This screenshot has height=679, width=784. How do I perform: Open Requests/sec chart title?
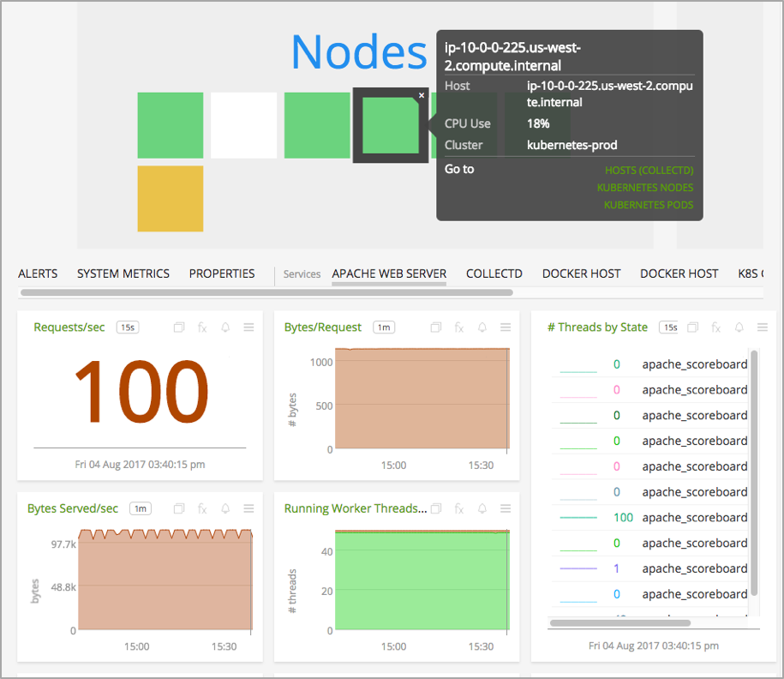69,327
